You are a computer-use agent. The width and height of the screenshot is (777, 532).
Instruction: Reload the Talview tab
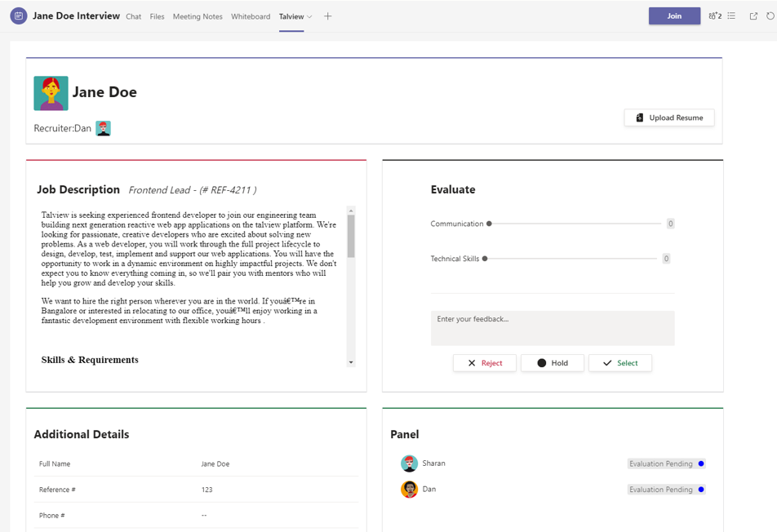pos(770,16)
